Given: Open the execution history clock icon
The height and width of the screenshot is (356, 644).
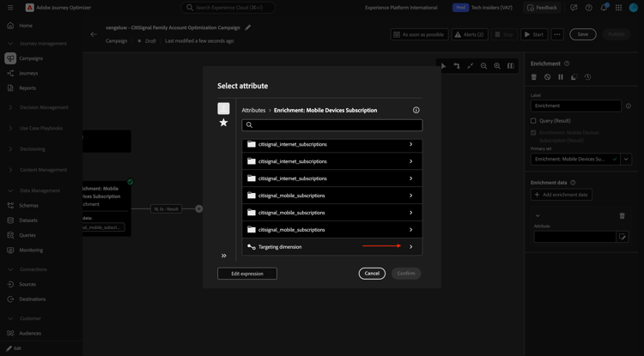Looking at the screenshot, I should (587, 77).
